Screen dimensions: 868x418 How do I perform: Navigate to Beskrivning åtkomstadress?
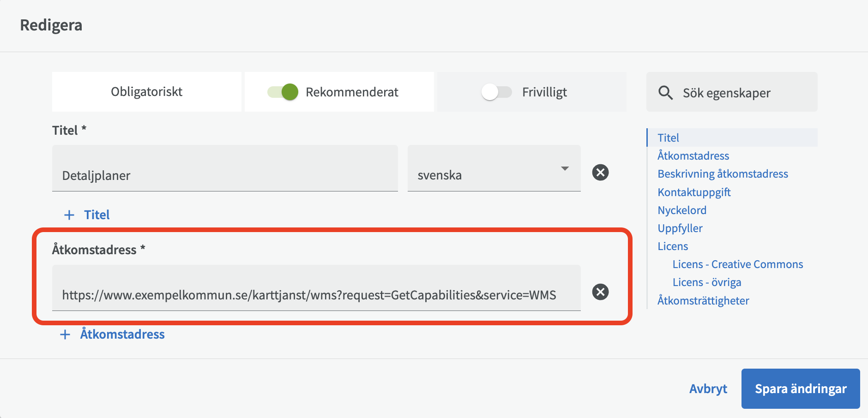point(723,174)
